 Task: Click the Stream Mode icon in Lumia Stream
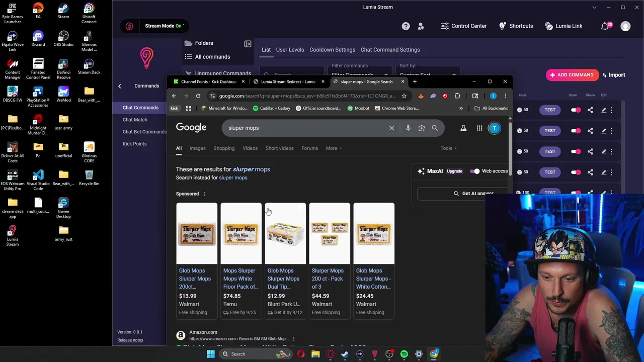[x=130, y=26]
